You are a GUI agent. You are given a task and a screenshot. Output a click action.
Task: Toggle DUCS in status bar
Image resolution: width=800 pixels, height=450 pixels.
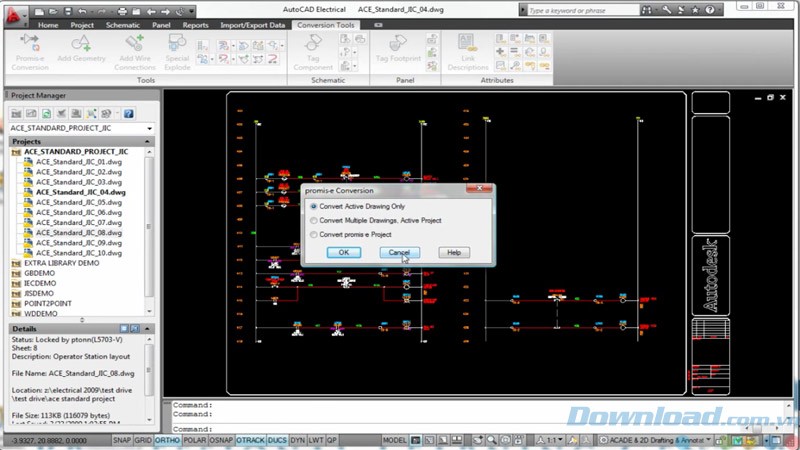coord(277,440)
